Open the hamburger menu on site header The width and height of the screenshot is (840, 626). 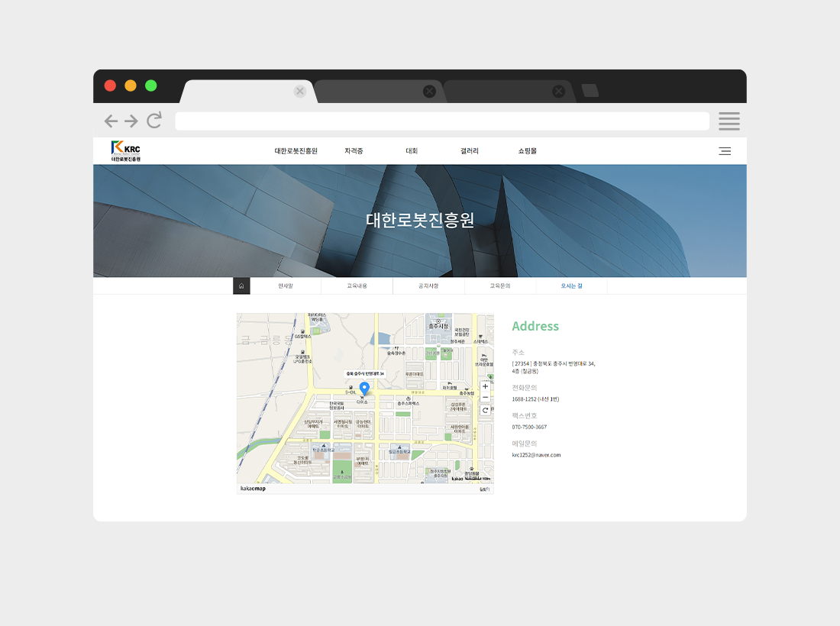725,151
